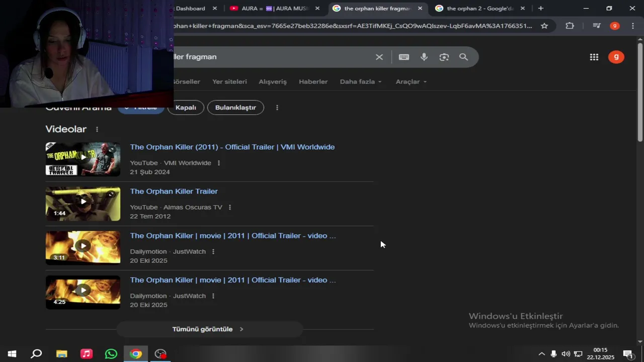Open media controls in Chrome toolbar
Viewport: 644px width, 362px height.
point(597,26)
